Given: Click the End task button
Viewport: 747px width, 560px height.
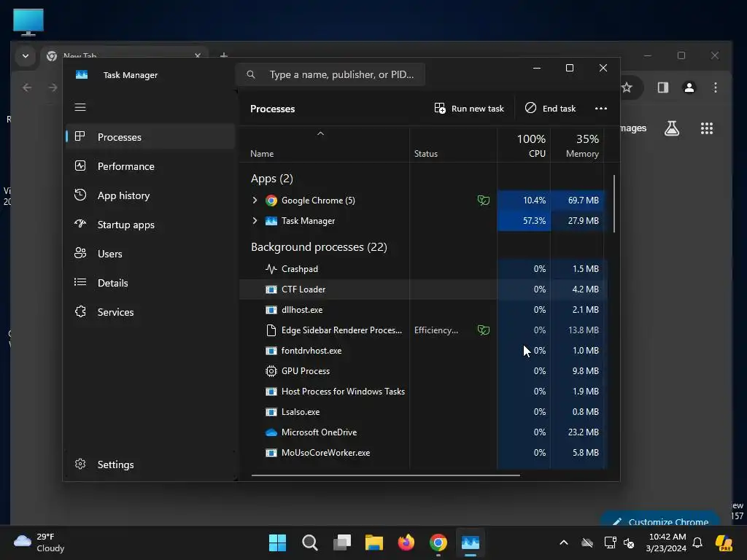Looking at the screenshot, I should point(550,109).
